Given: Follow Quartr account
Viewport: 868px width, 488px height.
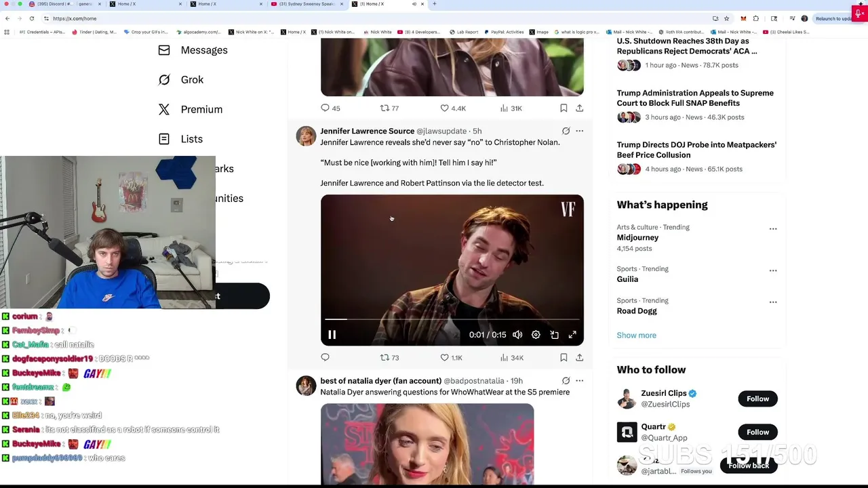Looking at the screenshot, I should coord(757,432).
